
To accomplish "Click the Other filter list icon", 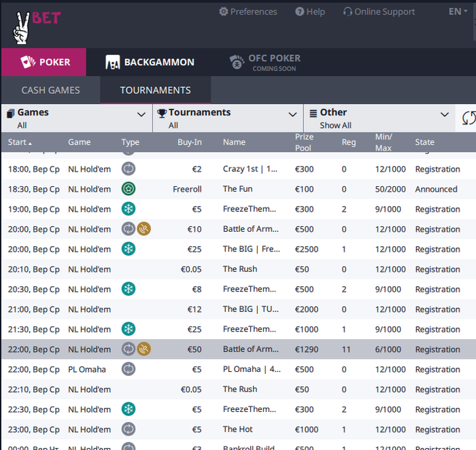I will tap(313, 114).
